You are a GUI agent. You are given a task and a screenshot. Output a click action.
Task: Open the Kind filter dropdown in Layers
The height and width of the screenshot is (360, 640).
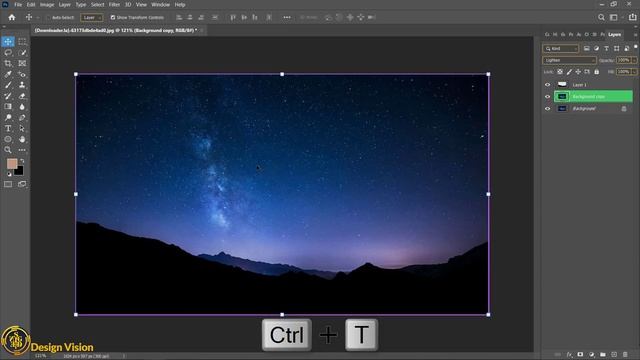coord(560,49)
